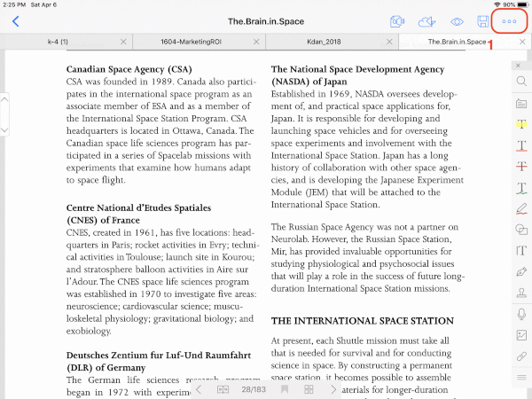Select the shapes tool

click(x=521, y=230)
